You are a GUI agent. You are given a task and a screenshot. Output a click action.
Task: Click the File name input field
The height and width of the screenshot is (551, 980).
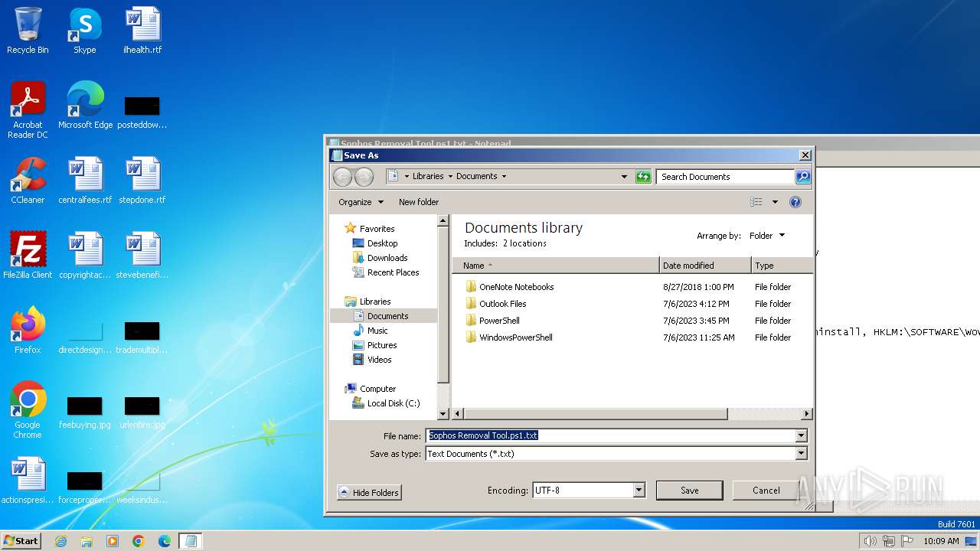[610, 435]
